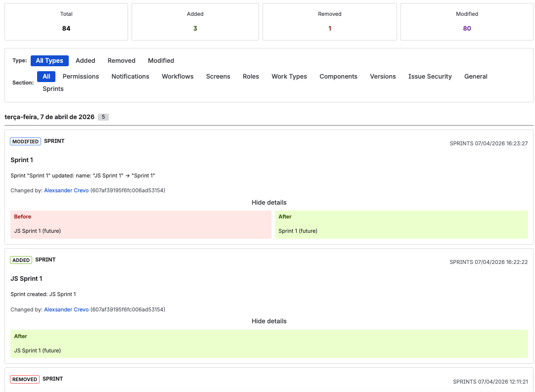Select the Notifications section filter

point(130,77)
